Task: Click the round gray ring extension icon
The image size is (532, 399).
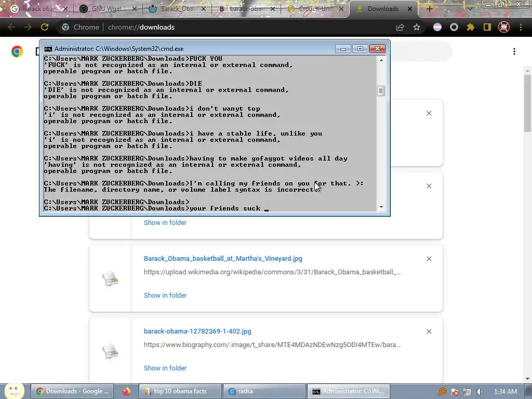Action: click(454, 27)
